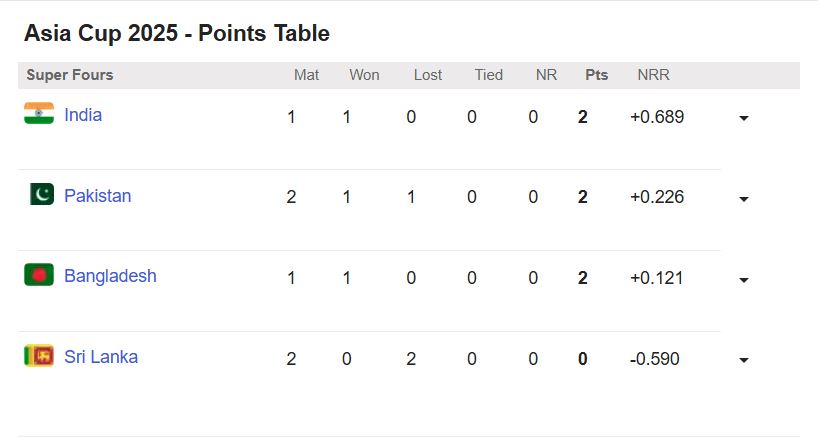Expand Bangladesh's row details arrow
This screenshot has height=437, width=818.
743,280
